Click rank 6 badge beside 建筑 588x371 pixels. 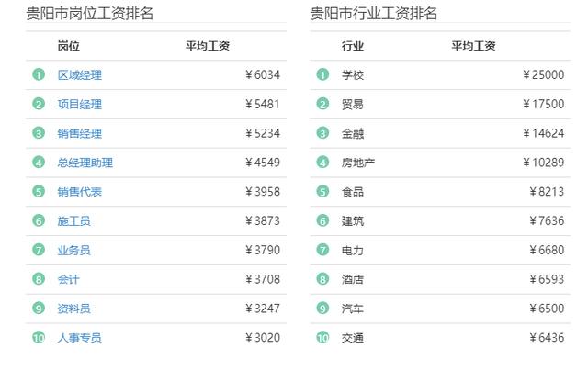click(x=322, y=221)
